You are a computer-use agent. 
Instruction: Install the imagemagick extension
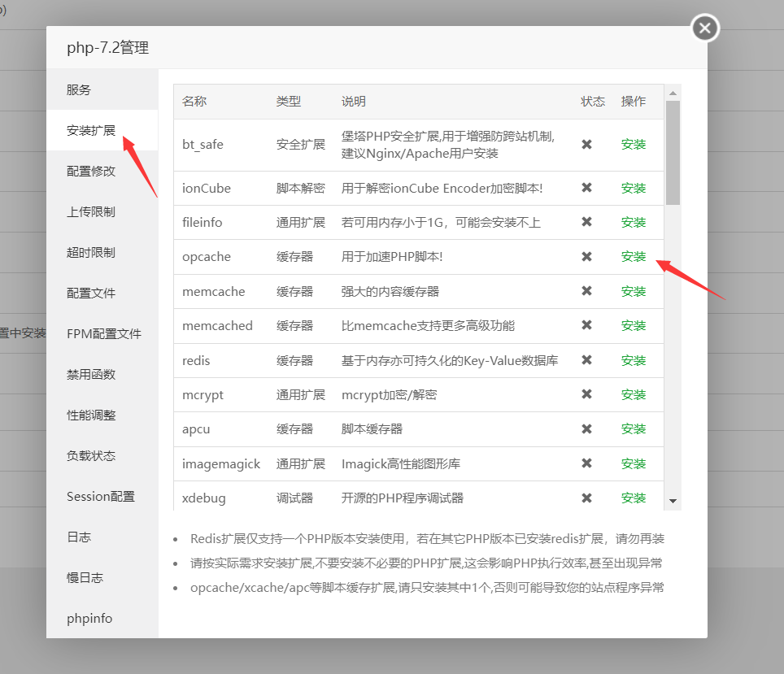tap(634, 463)
